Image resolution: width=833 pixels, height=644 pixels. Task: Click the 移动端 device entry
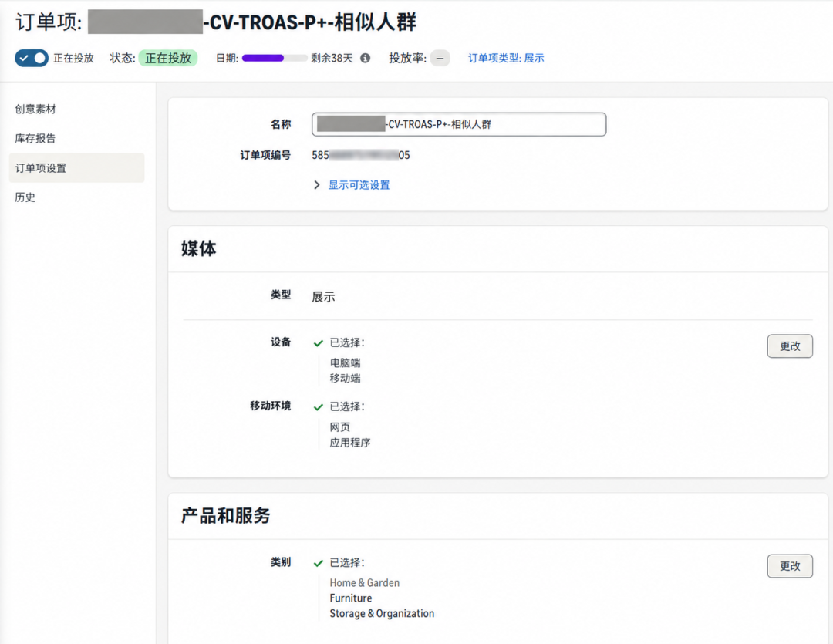pyautogui.click(x=345, y=379)
